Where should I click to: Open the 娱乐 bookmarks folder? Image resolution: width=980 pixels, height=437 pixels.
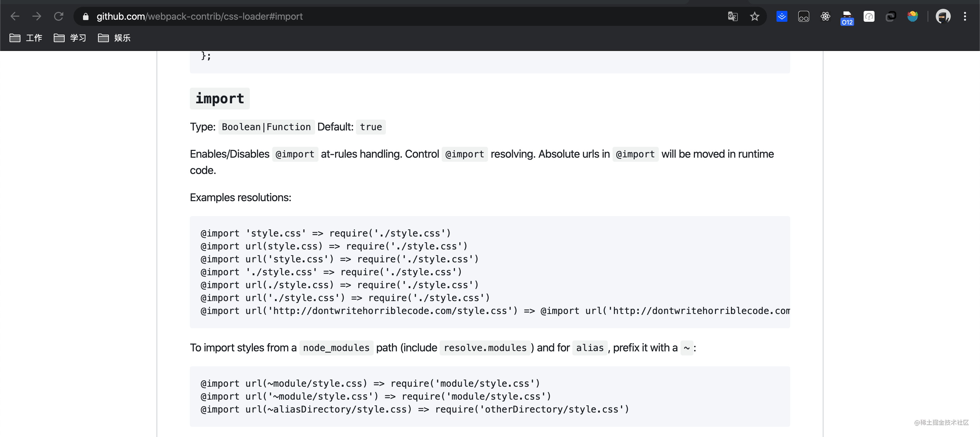click(x=114, y=38)
